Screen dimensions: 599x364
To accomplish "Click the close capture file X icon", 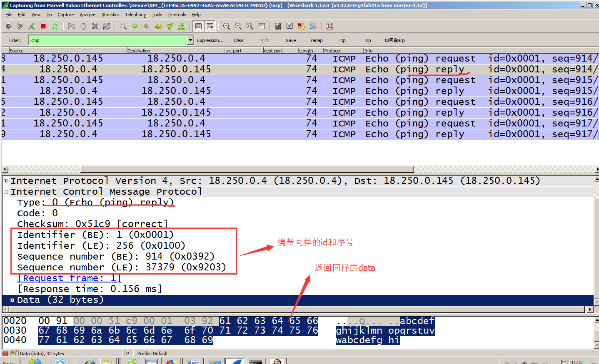I will [95, 26].
